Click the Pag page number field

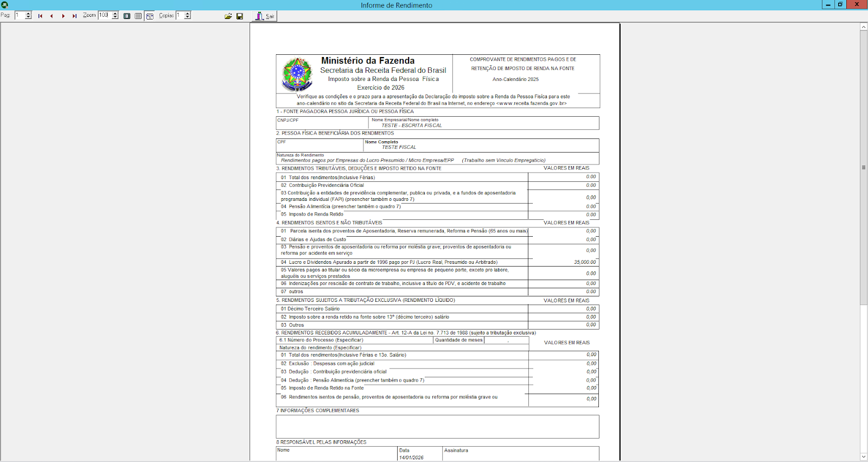20,15
